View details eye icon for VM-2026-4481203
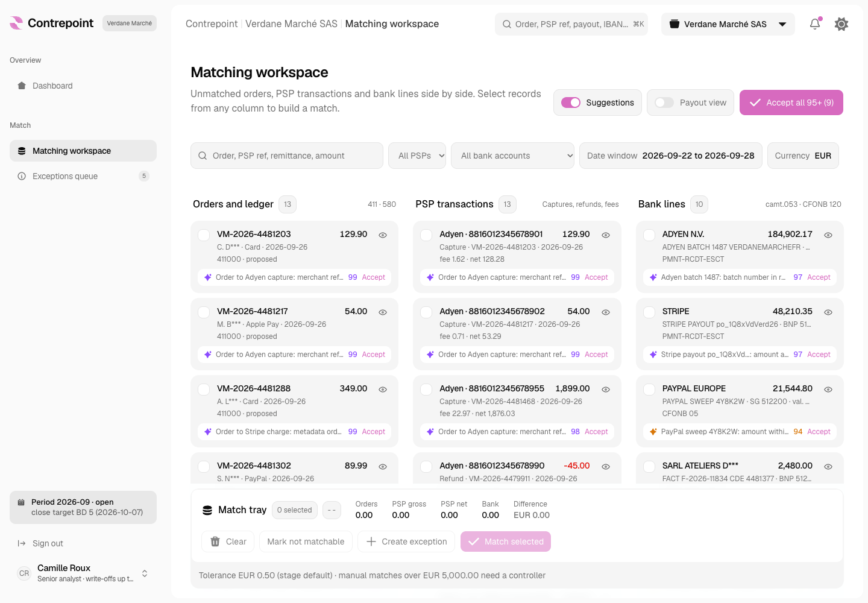The height and width of the screenshot is (603, 868). click(383, 235)
